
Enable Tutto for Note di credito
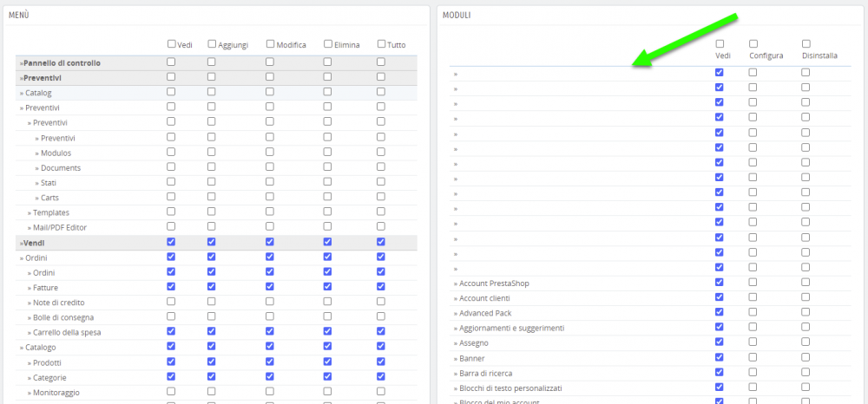point(381,301)
